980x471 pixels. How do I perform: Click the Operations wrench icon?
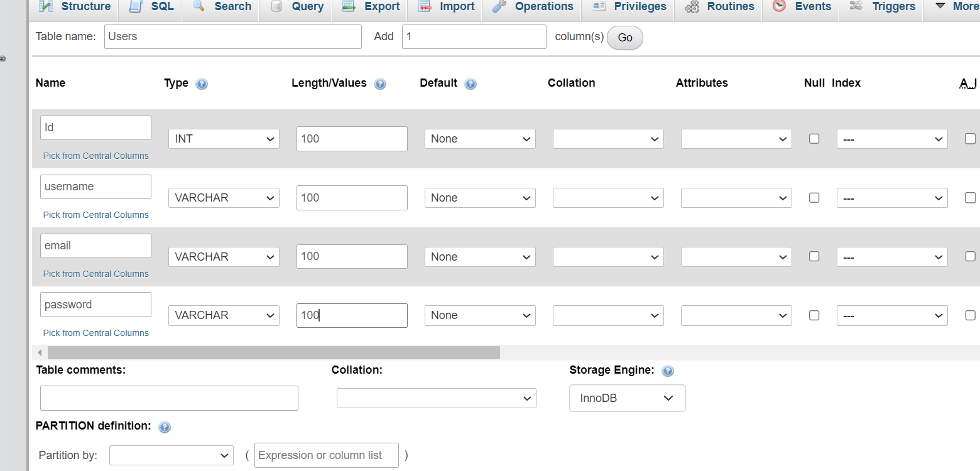pyautogui.click(x=499, y=6)
